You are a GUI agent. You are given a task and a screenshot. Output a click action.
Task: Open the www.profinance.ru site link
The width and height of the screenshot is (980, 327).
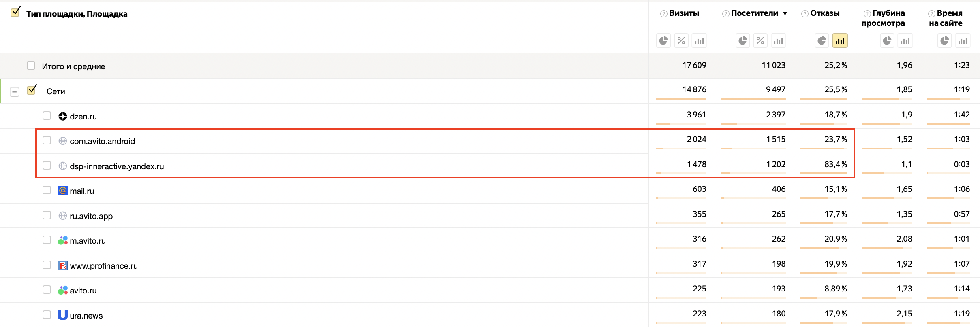click(104, 266)
